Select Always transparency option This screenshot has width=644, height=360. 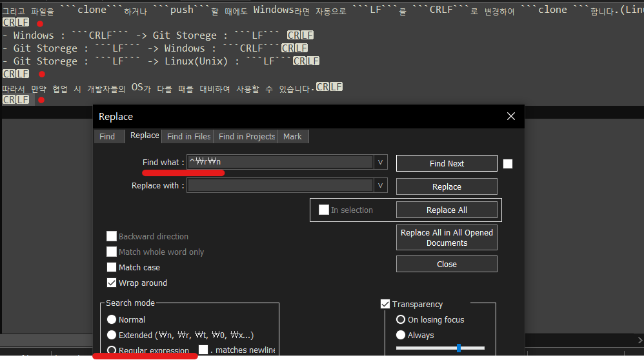[401, 335]
